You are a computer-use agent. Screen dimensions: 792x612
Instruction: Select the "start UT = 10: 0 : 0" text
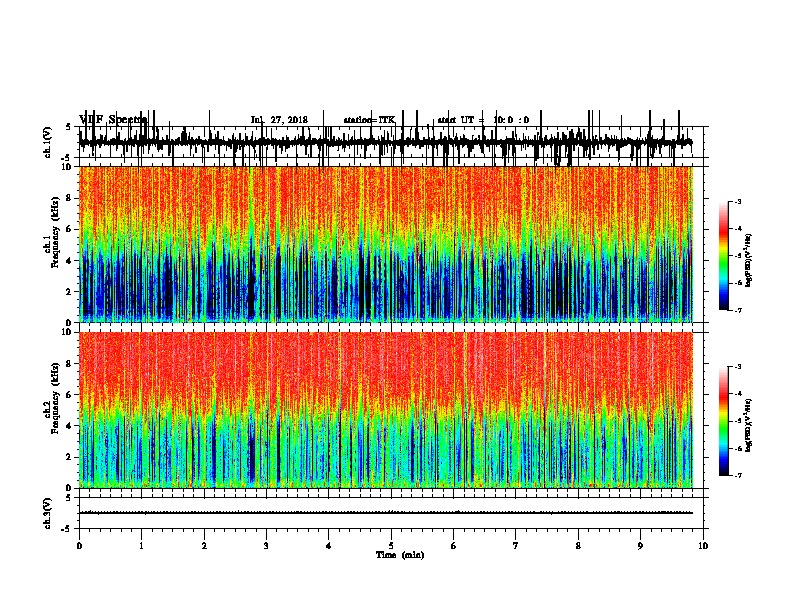pyautogui.click(x=483, y=120)
